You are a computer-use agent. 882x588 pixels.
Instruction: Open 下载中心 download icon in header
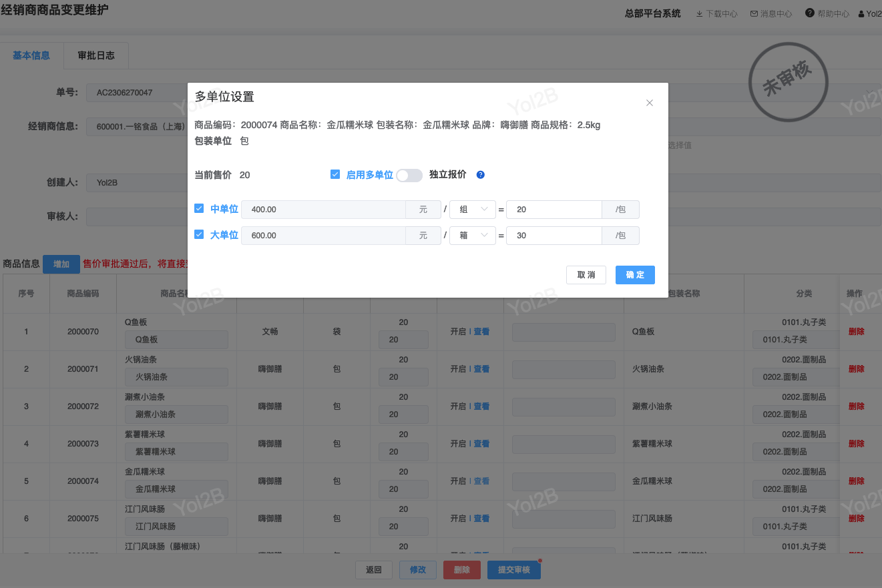700,13
